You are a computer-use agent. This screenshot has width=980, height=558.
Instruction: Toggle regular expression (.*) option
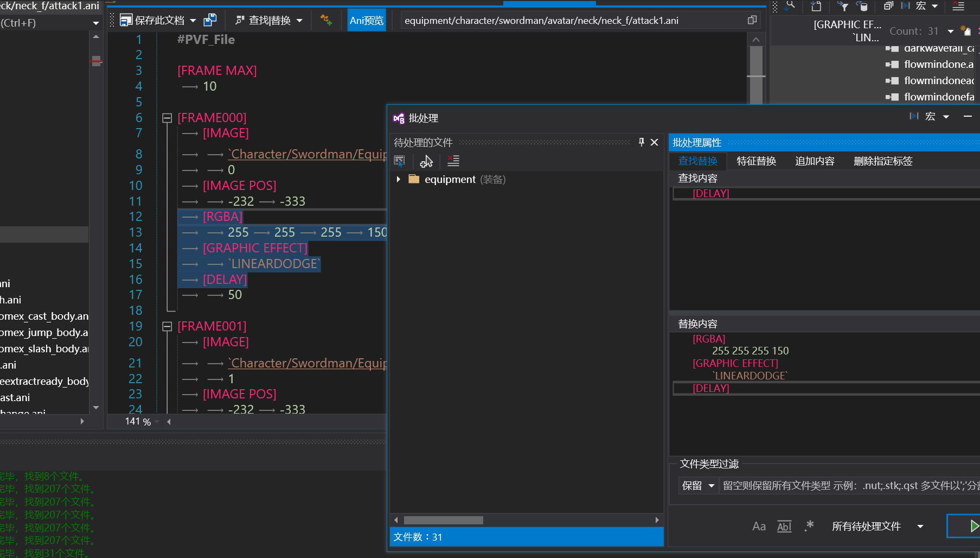click(x=809, y=526)
